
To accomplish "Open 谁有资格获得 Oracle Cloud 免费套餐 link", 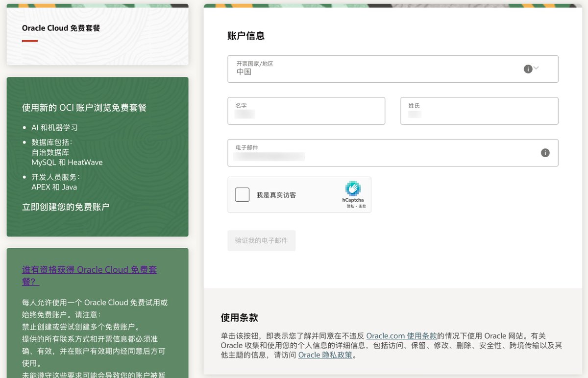I will point(90,276).
